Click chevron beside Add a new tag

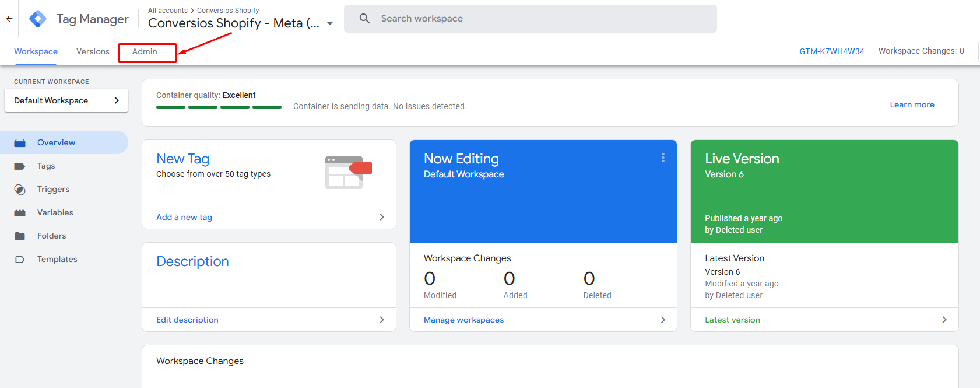pyautogui.click(x=382, y=217)
